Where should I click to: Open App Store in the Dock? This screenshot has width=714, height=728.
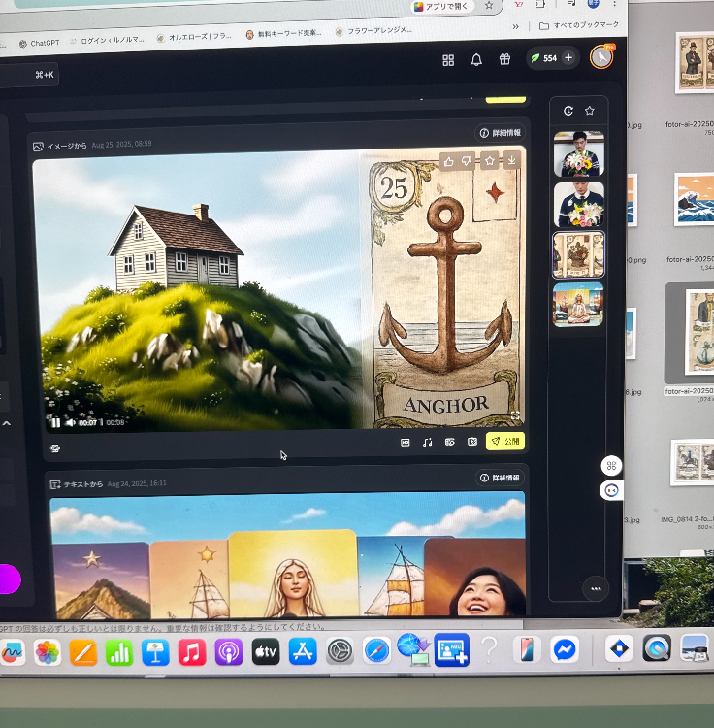tap(303, 651)
